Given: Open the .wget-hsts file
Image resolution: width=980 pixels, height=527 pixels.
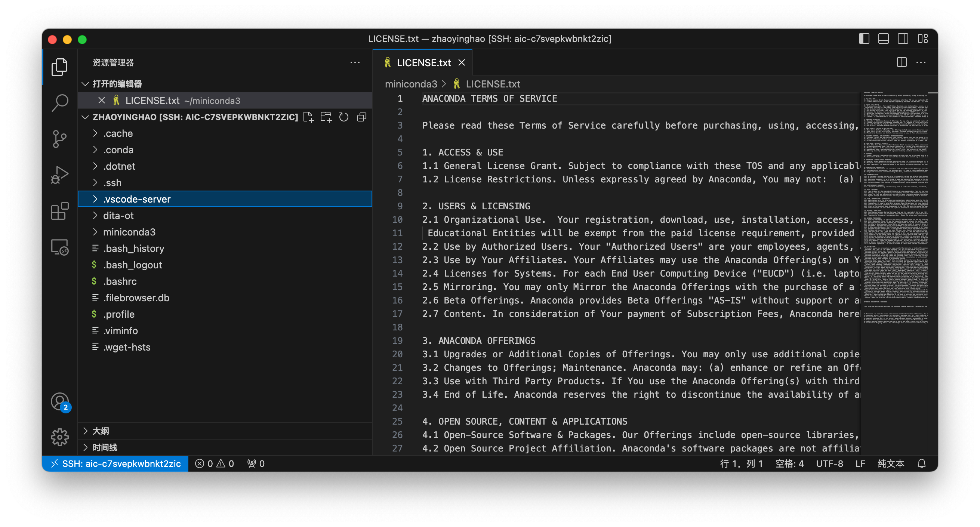Looking at the screenshot, I should [225, 347].
